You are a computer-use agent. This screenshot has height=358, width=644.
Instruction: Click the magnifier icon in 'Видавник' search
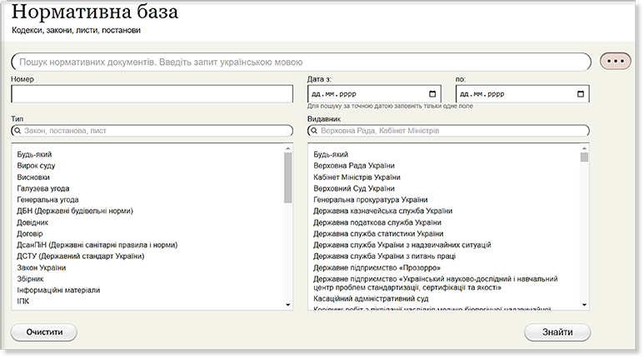coord(315,131)
